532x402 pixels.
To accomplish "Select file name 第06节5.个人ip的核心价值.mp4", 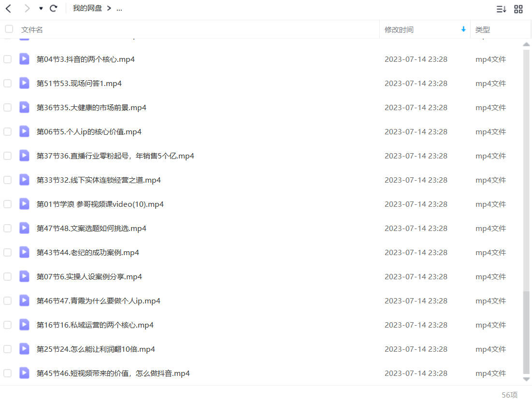I will tap(89, 131).
